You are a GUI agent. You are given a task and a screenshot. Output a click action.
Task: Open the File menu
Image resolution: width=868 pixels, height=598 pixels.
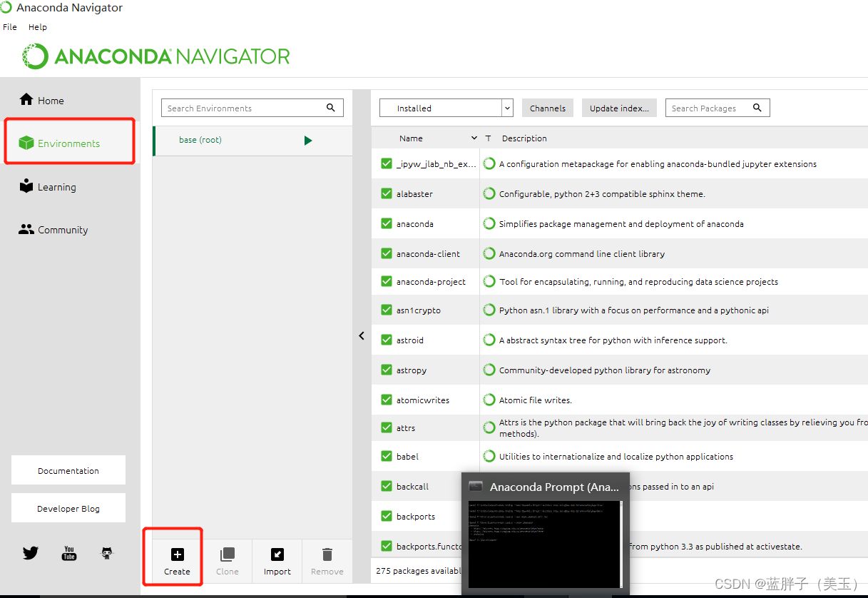9,27
